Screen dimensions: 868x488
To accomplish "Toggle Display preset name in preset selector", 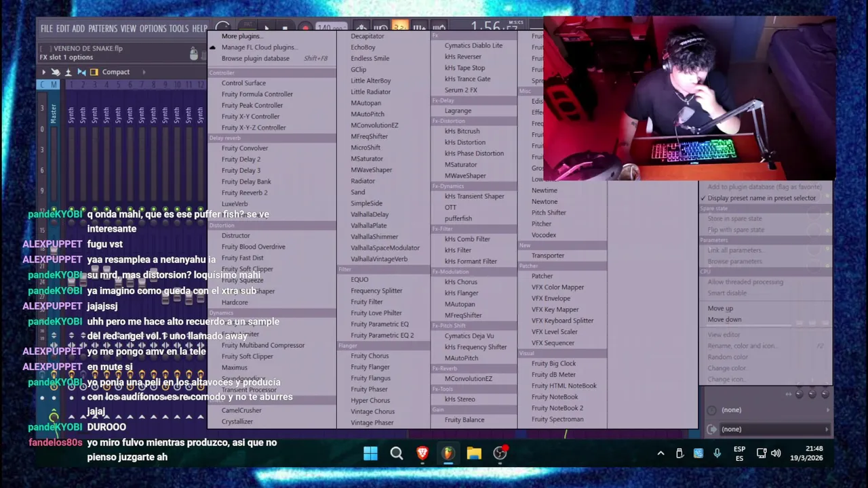I will (762, 198).
